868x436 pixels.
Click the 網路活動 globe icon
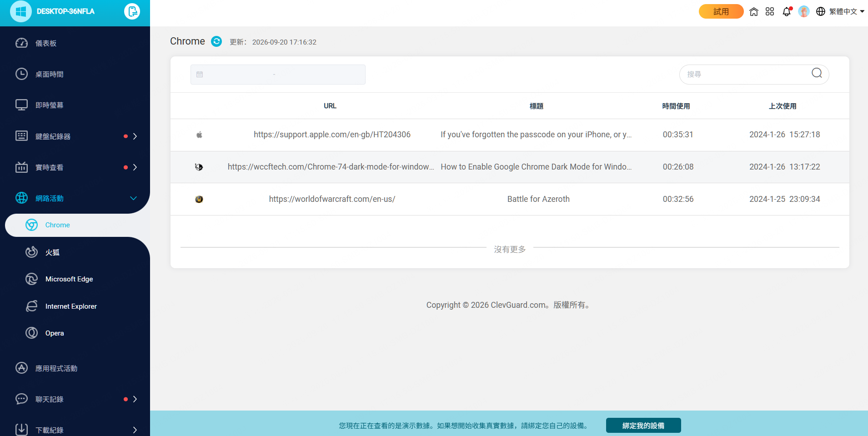tap(21, 198)
